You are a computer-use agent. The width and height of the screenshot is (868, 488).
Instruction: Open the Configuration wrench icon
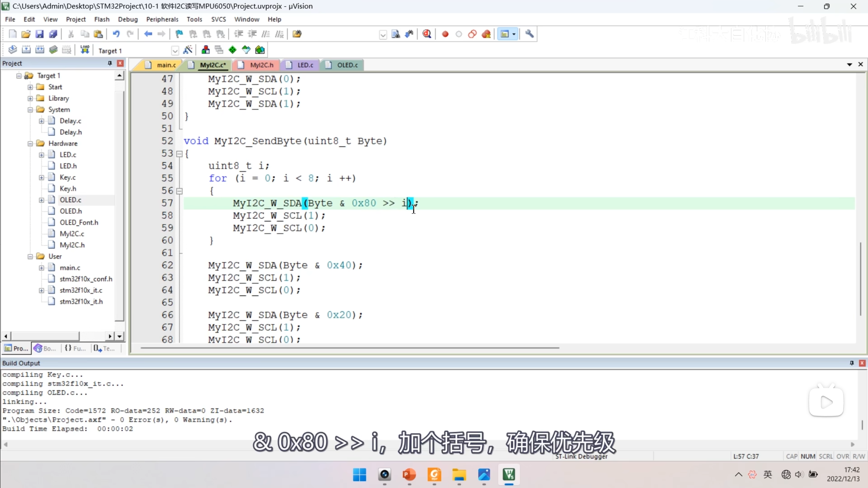click(x=529, y=34)
